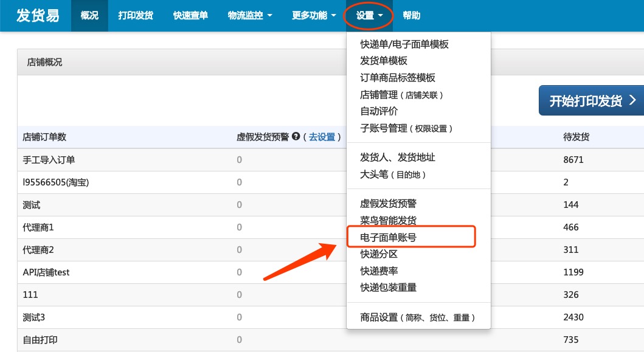Open 商品设置 menu entry
The width and height of the screenshot is (644, 352).
(x=417, y=317)
